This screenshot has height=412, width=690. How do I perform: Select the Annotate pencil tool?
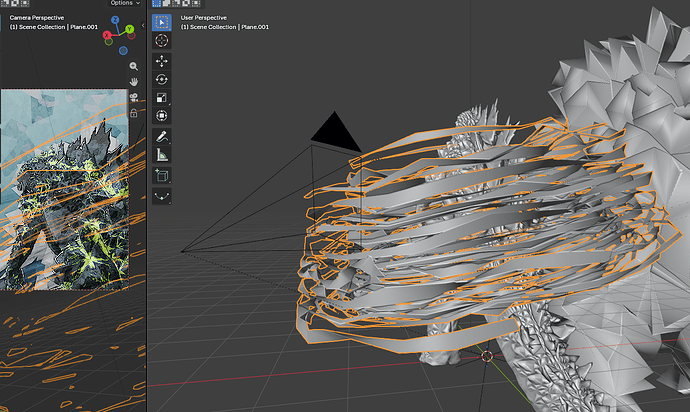[161, 136]
